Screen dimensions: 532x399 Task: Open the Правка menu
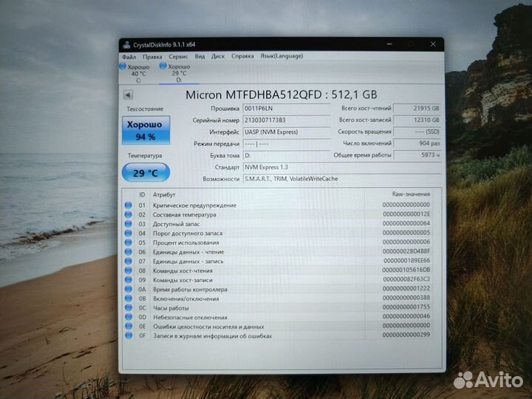tap(152, 57)
